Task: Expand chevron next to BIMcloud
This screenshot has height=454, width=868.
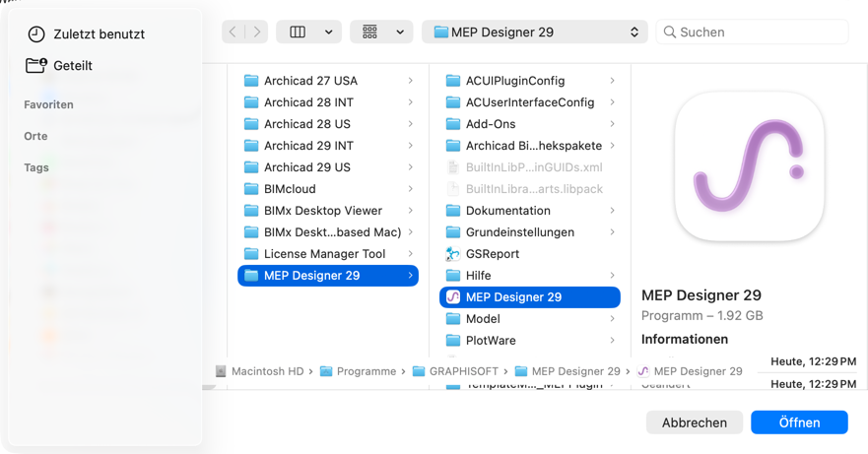Action: click(x=410, y=189)
